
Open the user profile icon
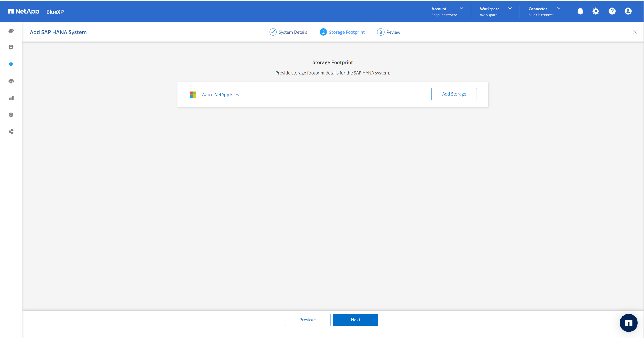(628, 11)
